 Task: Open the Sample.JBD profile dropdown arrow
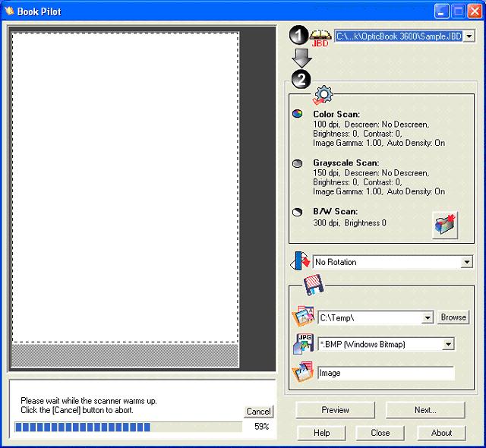pyautogui.click(x=469, y=36)
